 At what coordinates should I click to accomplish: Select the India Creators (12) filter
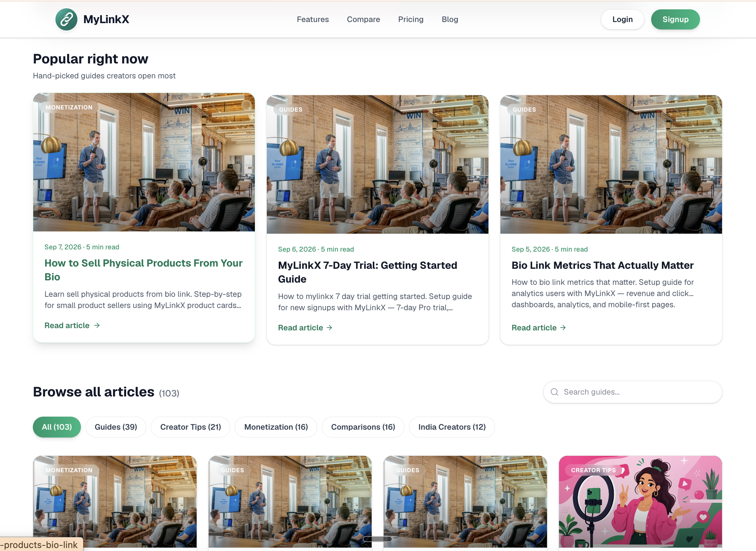coord(452,427)
